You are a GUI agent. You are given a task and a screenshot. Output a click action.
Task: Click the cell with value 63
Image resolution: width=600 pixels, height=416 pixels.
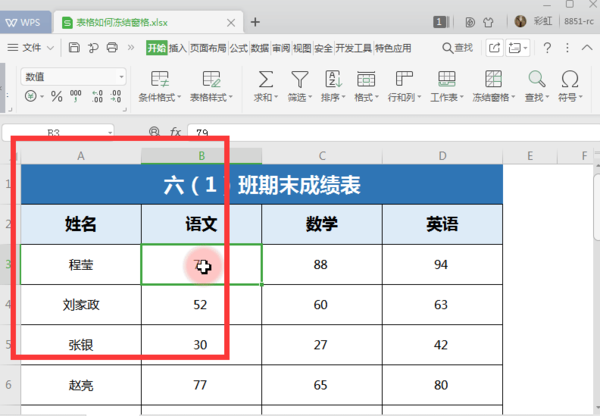point(442,305)
